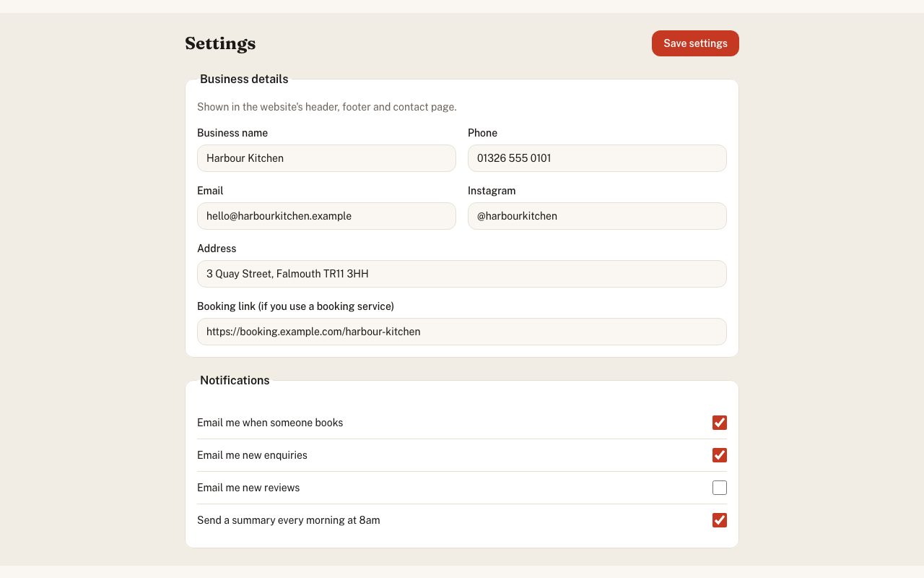Click the 'Settings' page heading
The height and width of the screenshot is (578, 924).
[x=220, y=43]
